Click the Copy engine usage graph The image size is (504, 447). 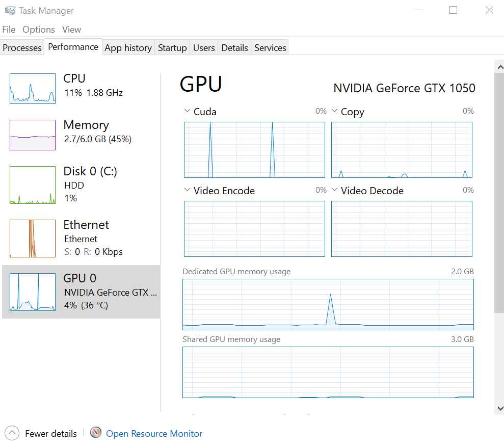click(x=402, y=150)
